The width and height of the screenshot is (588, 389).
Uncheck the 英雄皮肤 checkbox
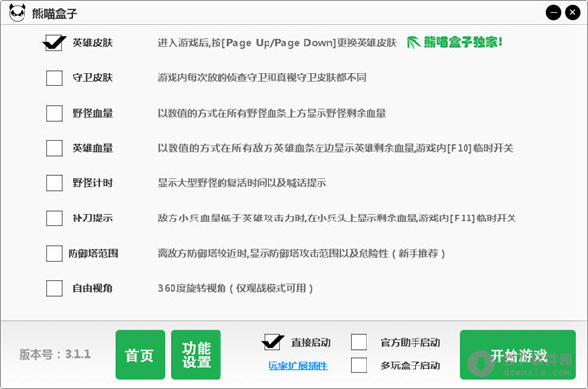click(x=54, y=43)
